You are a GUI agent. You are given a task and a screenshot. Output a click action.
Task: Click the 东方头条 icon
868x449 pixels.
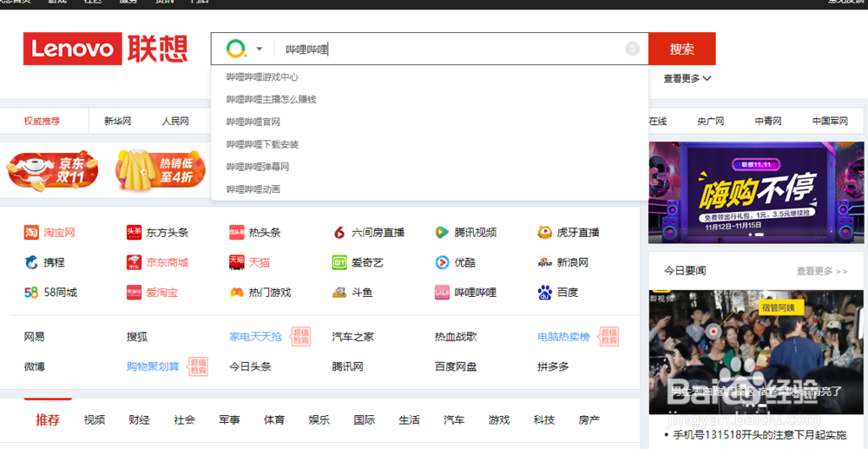[134, 233]
